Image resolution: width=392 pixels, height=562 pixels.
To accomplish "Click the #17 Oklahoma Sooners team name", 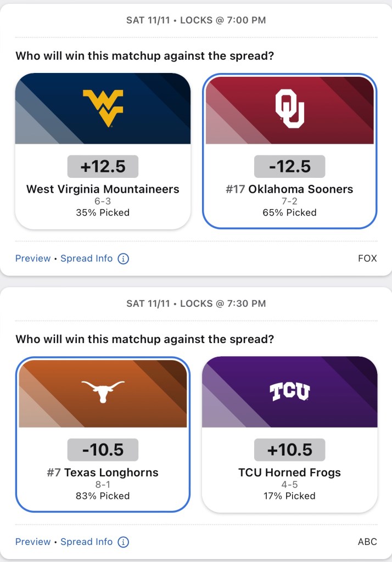I will click(x=289, y=189).
